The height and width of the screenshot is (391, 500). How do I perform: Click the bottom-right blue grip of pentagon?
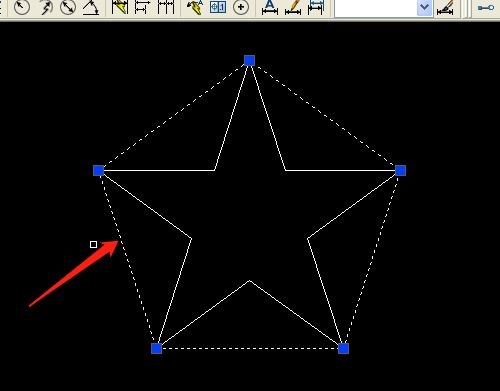343,348
